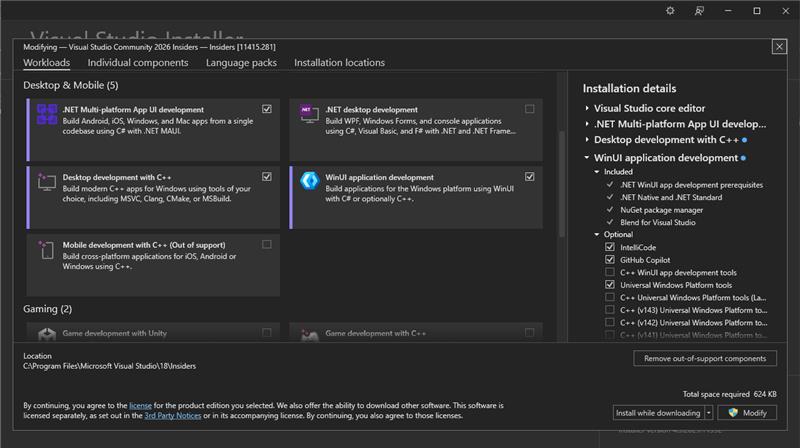Click the Gaming (2) heading
Viewport: 800px width, 448px height.
pos(47,309)
